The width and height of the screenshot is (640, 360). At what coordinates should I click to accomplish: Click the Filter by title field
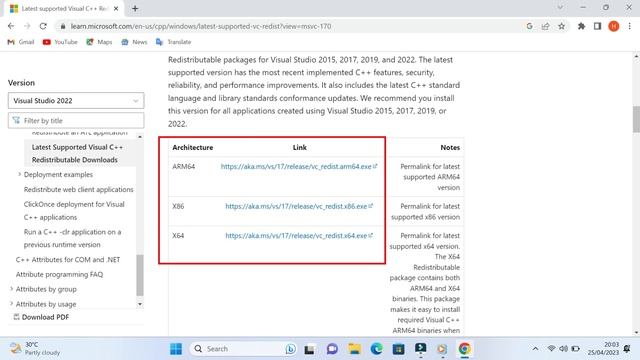point(76,121)
